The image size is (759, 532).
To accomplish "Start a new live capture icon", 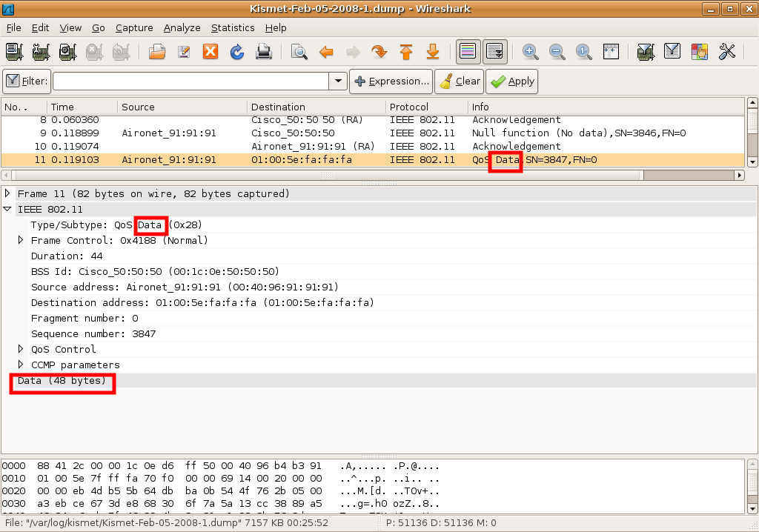I will tap(67, 51).
